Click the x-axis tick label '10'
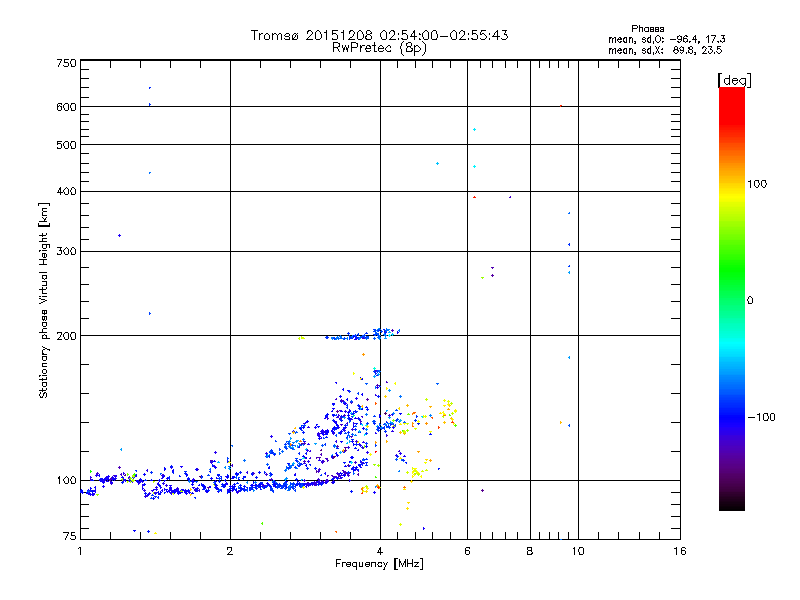This screenshot has height=600, width=800. (578, 551)
